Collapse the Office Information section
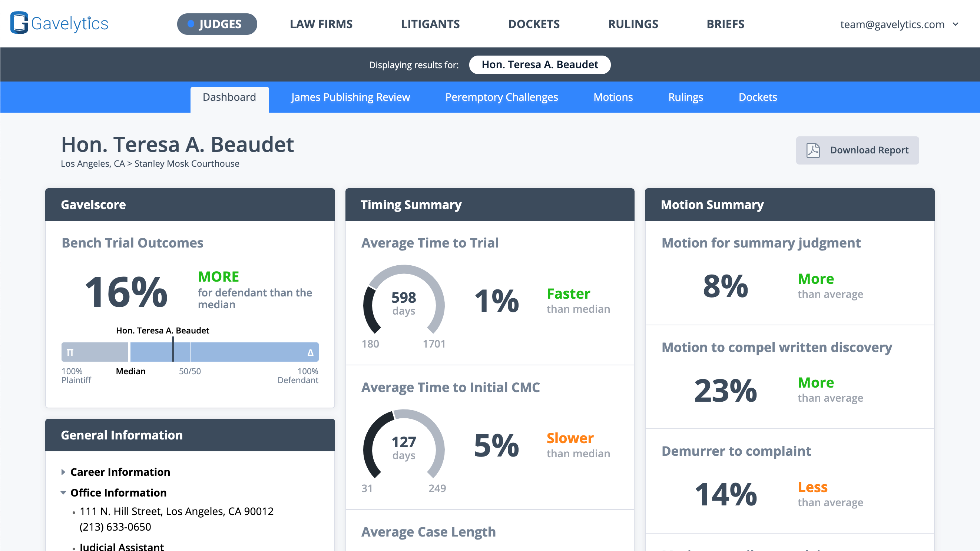Screen dimensions: 980x551 click(63, 492)
